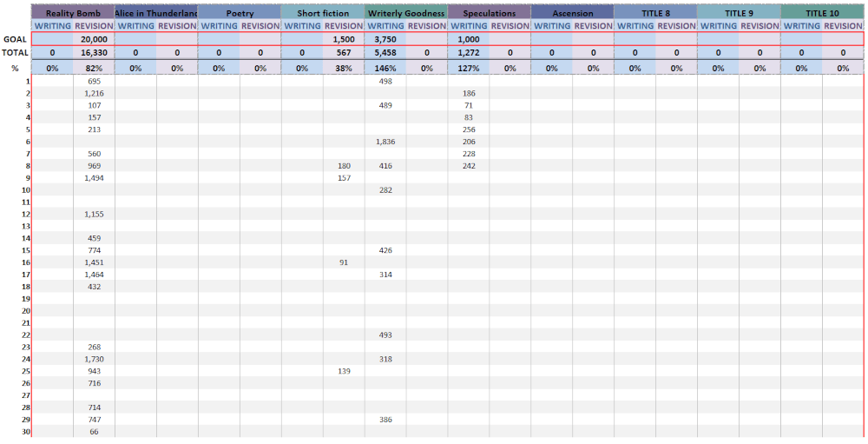This screenshot has height=444, width=868.
Task: Click the GOAL row label
Action: (x=16, y=39)
